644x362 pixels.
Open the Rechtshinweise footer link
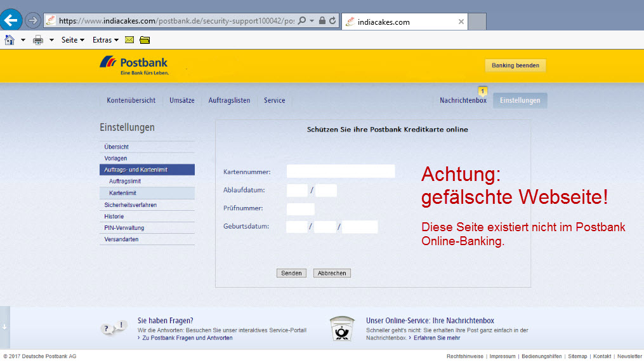click(x=465, y=356)
